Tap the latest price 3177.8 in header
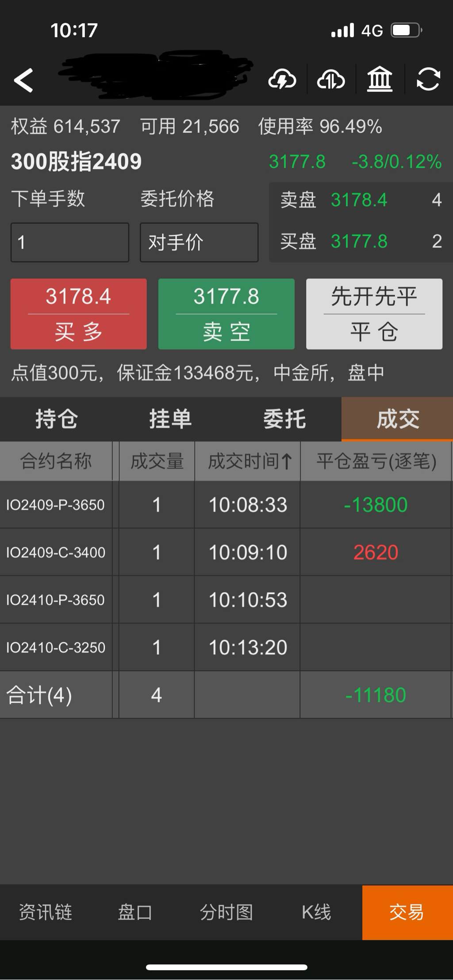453x980 pixels. (297, 162)
